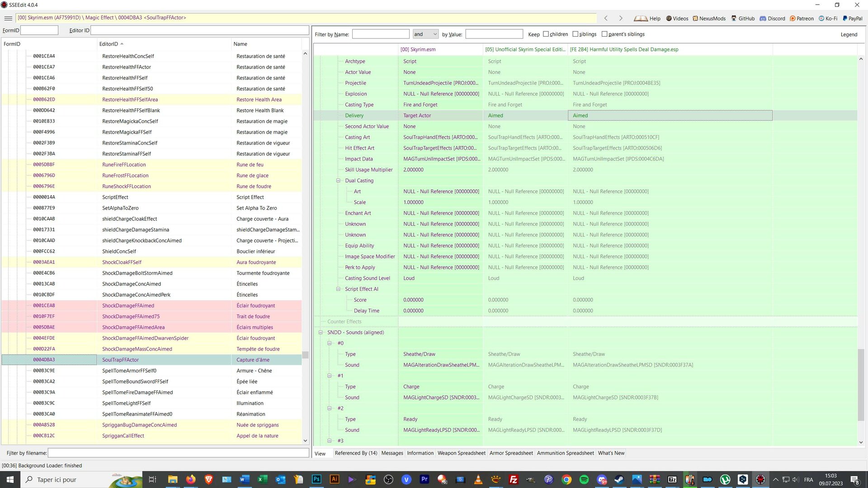Image resolution: width=868 pixels, height=488 pixels.
Task: Open the What's New tab
Action: 611,453
